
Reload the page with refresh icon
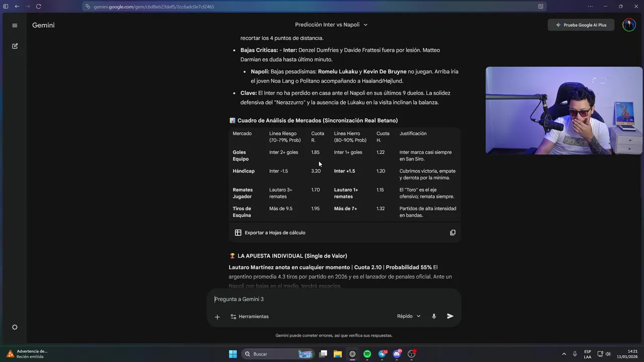[39, 7]
